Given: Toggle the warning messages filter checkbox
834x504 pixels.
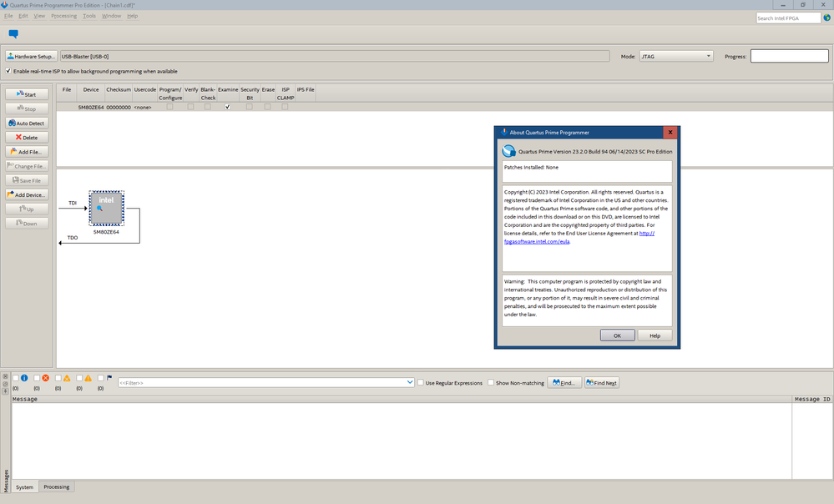Looking at the screenshot, I should pos(79,378).
